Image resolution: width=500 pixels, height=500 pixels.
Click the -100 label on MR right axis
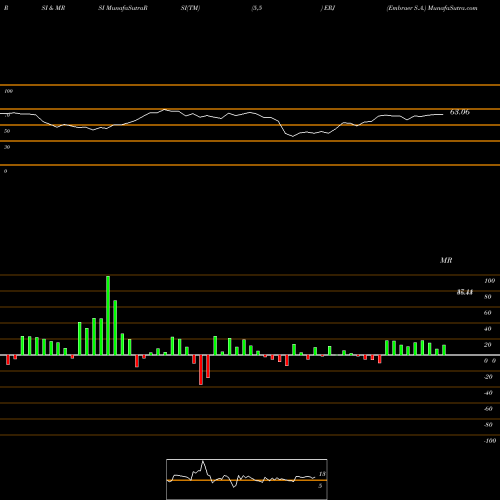point(490,441)
